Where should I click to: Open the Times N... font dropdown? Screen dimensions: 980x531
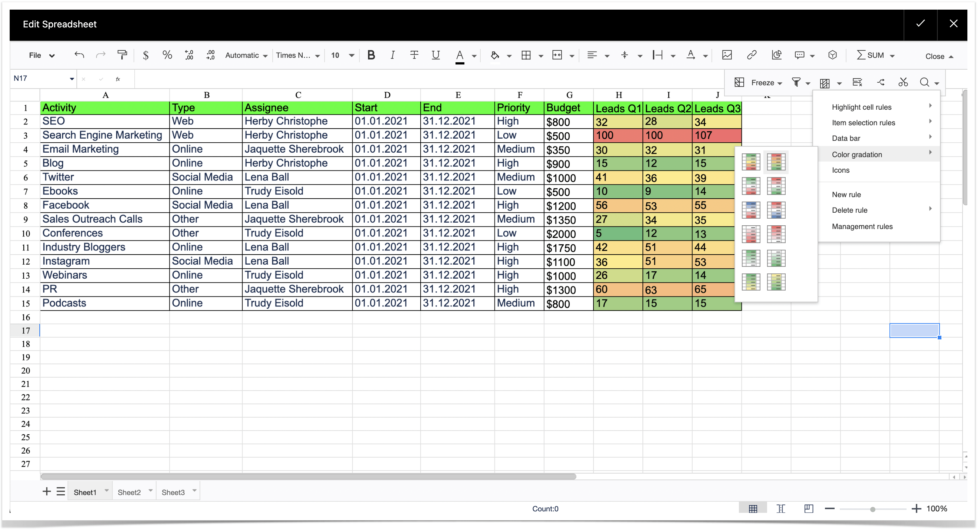click(x=297, y=56)
